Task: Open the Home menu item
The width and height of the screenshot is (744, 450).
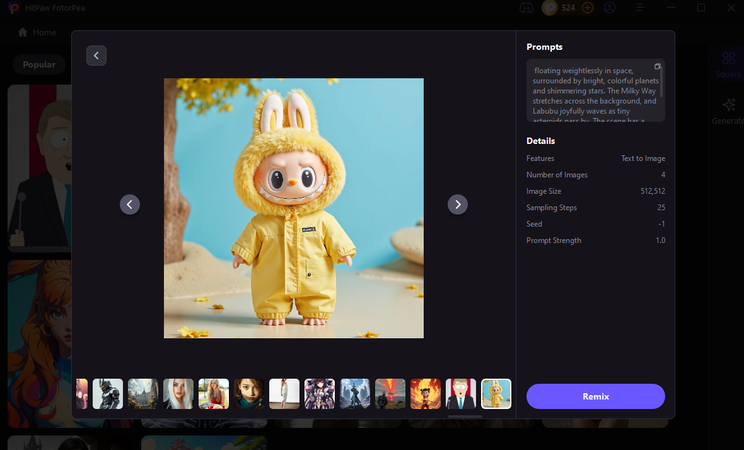Action: click(37, 32)
